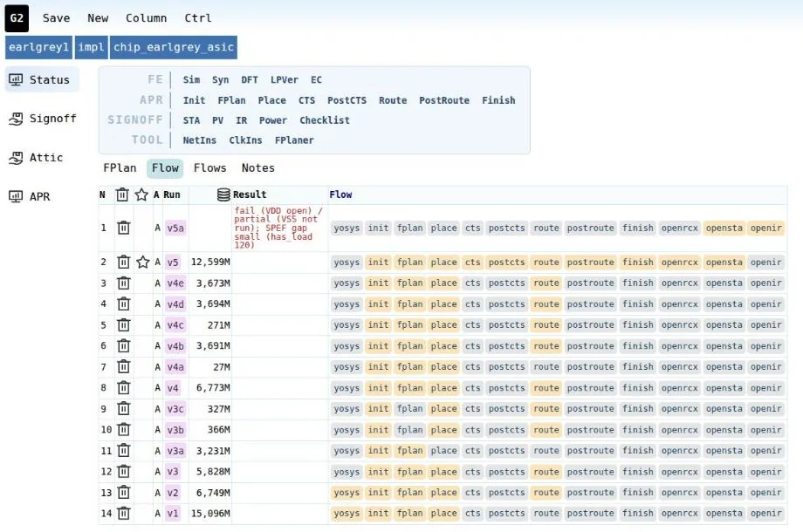Click the v5a run tag

[x=175, y=228]
